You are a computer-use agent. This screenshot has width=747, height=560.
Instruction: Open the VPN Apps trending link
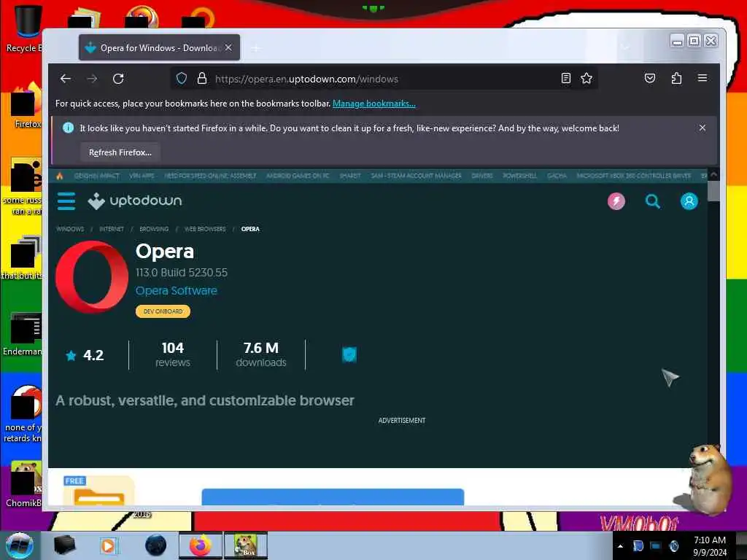(142, 176)
